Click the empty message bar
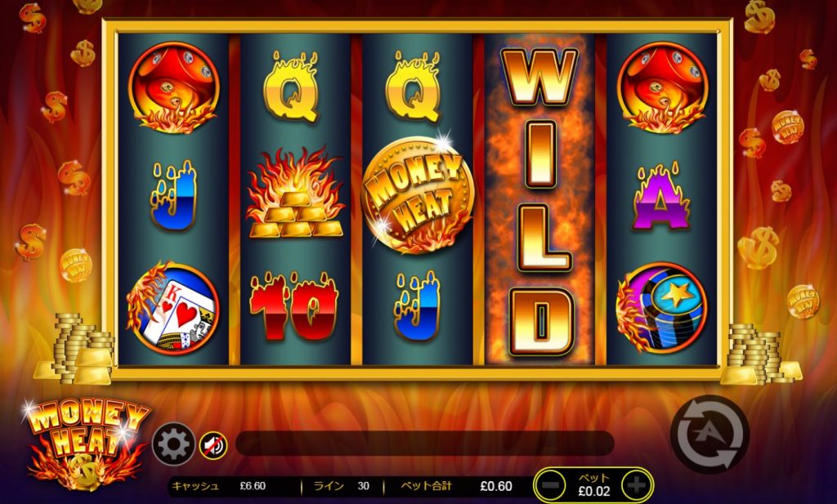 424,444
